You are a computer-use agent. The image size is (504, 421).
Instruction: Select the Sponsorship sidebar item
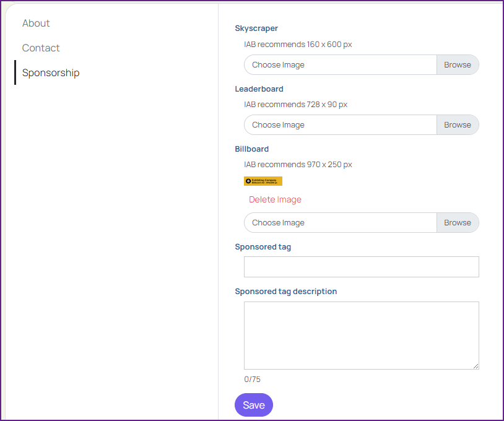click(x=51, y=72)
